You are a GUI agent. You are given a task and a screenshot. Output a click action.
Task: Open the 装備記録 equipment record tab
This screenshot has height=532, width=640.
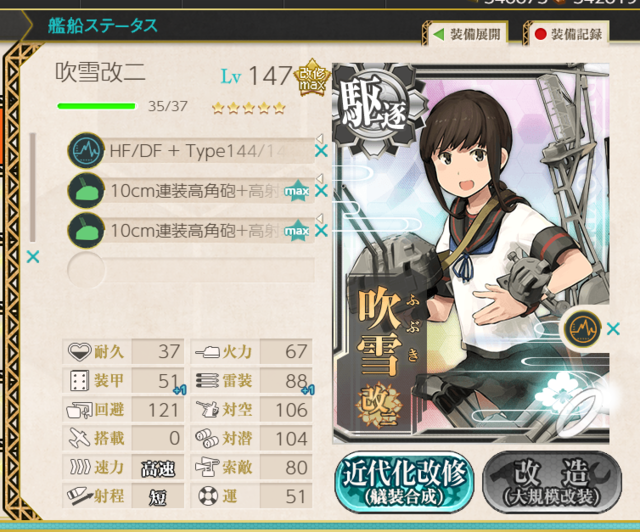[567, 34]
